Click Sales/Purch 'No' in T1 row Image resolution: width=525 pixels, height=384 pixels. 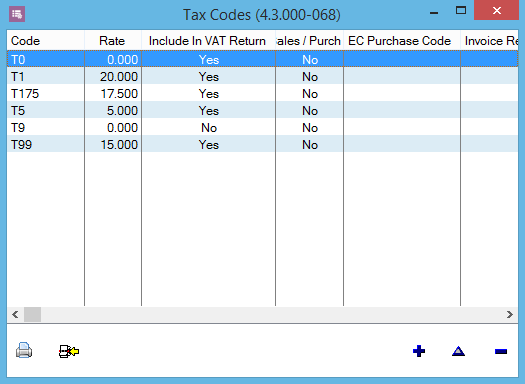click(x=310, y=77)
